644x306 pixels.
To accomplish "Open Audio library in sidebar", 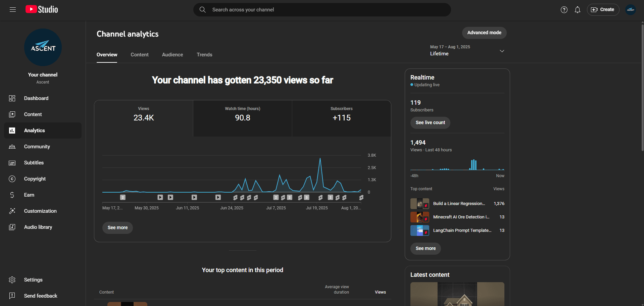I will 38,227.
